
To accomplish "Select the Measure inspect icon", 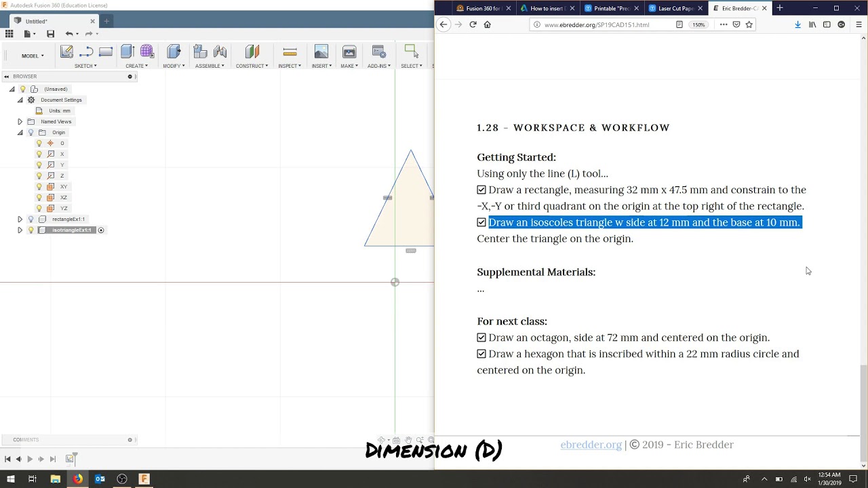I will click(290, 52).
